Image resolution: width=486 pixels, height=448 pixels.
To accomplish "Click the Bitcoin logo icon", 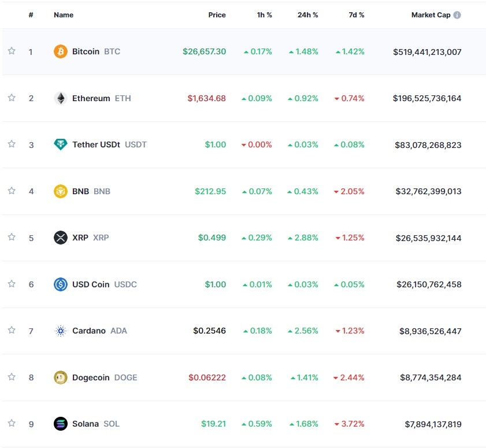I will (x=61, y=51).
